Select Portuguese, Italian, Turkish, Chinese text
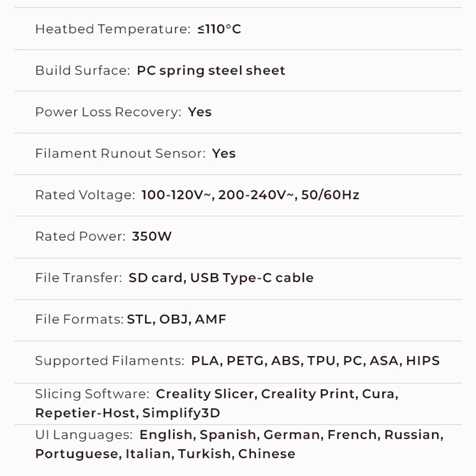This screenshot has width=476, height=476. [165, 454]
